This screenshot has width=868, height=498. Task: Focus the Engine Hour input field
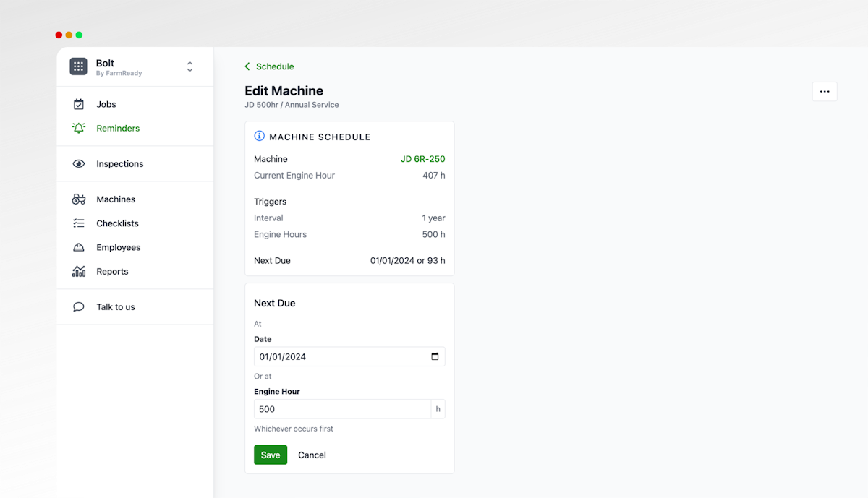(342, 409)
